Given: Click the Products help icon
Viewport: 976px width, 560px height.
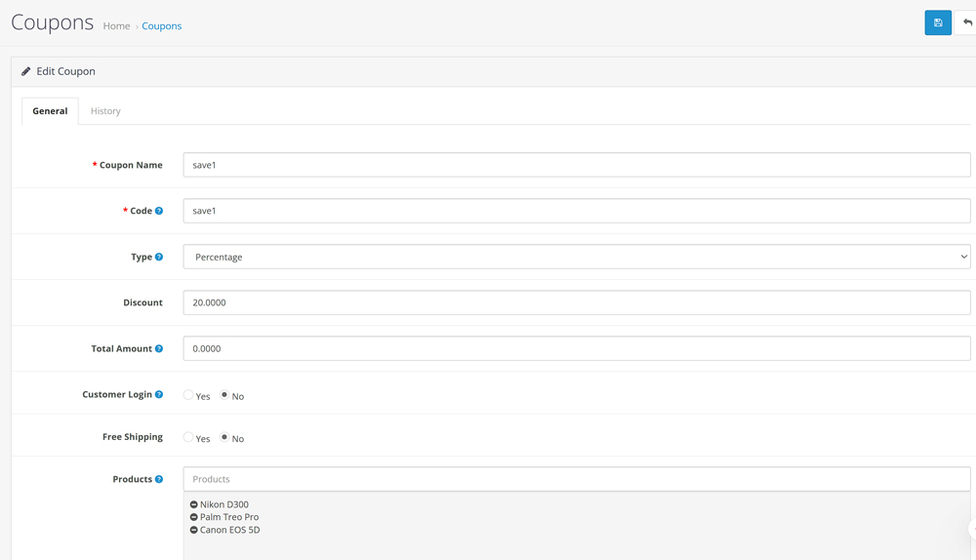Looking at the screenshot, I should point(159,479).
